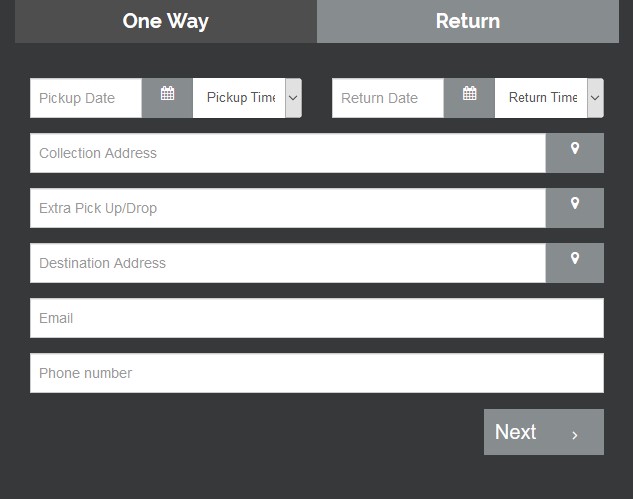Select the Email input field

pos(317,318)
